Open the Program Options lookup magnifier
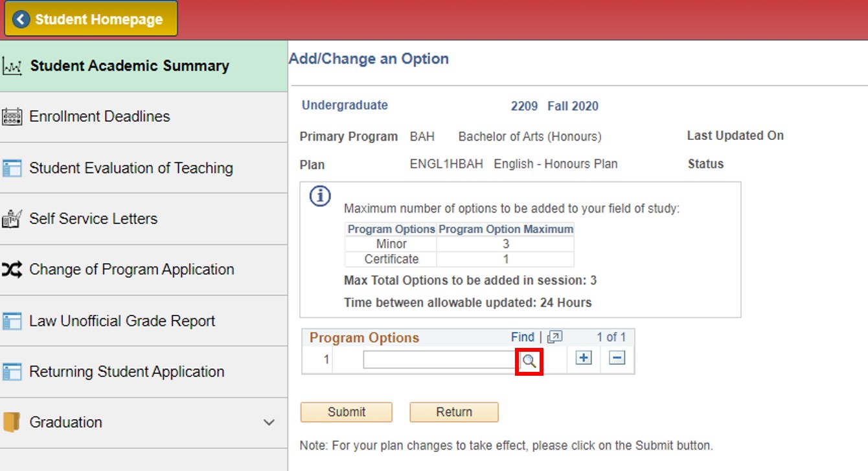This screenshot has width=868, height=471. 529,362
